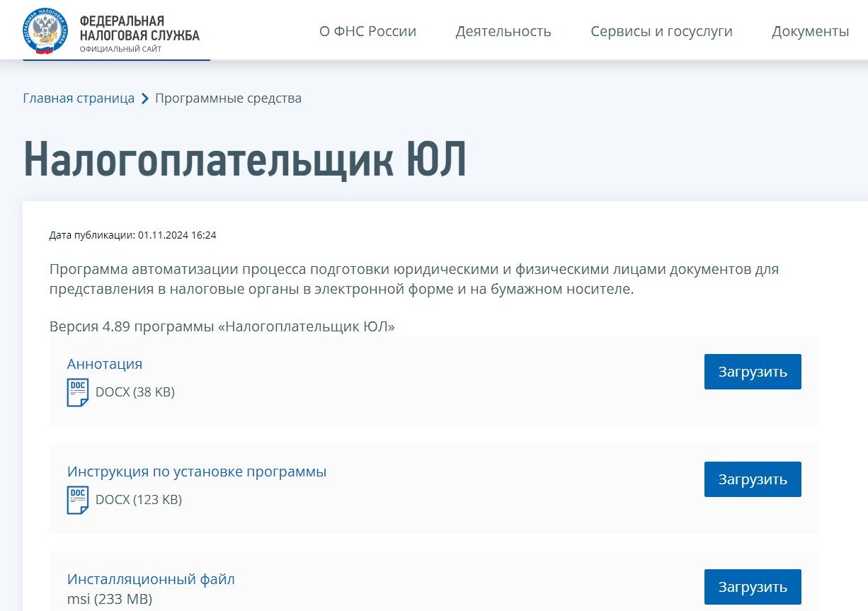The image size is (868, 611).
Task: Open the Деятельность menu
Action: click(503, 31)
